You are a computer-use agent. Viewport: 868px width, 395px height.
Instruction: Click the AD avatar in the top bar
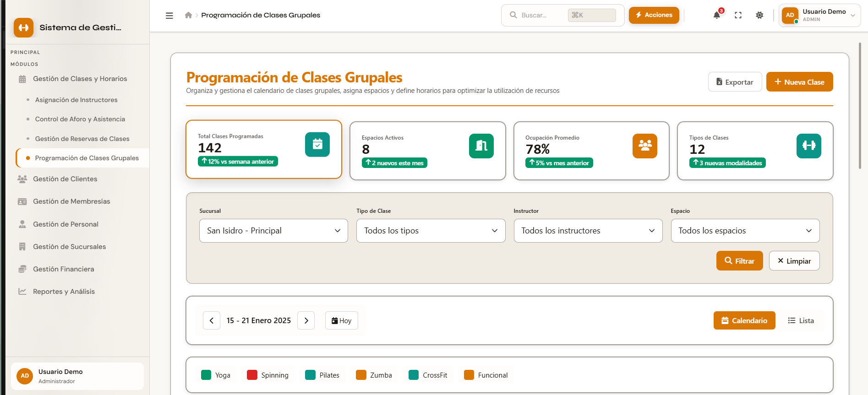pos(790,15)
